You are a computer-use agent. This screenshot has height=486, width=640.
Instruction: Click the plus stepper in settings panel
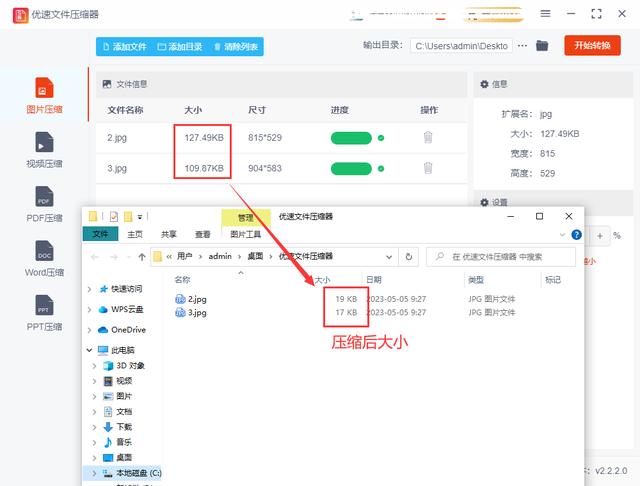point(600,236)
